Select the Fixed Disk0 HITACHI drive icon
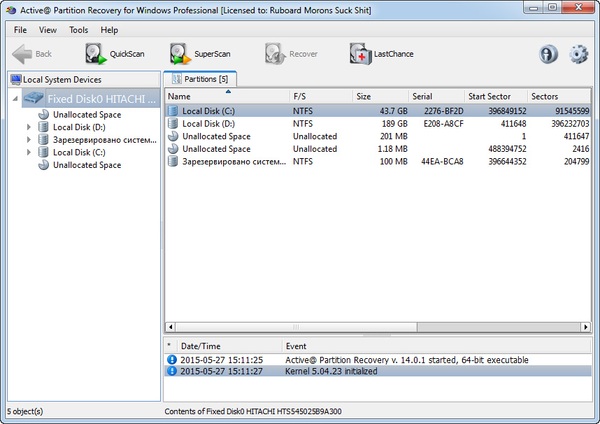 pyautogui.click(x=32, y=99)
